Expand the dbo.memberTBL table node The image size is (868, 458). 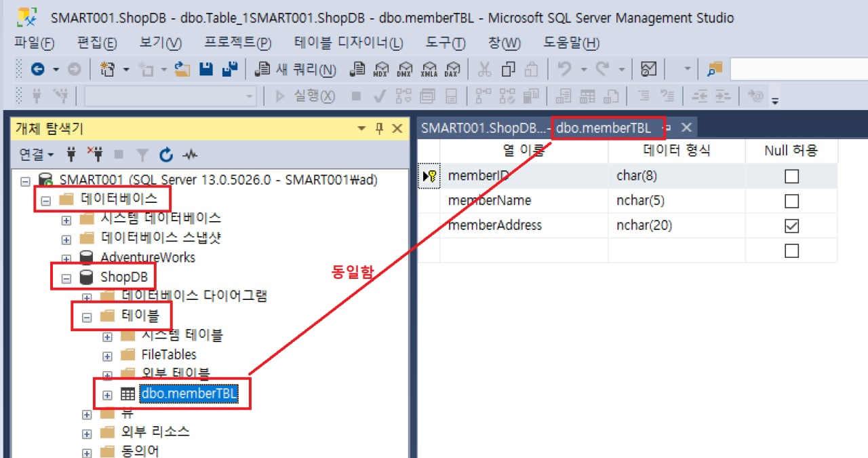tap(107, 395)
